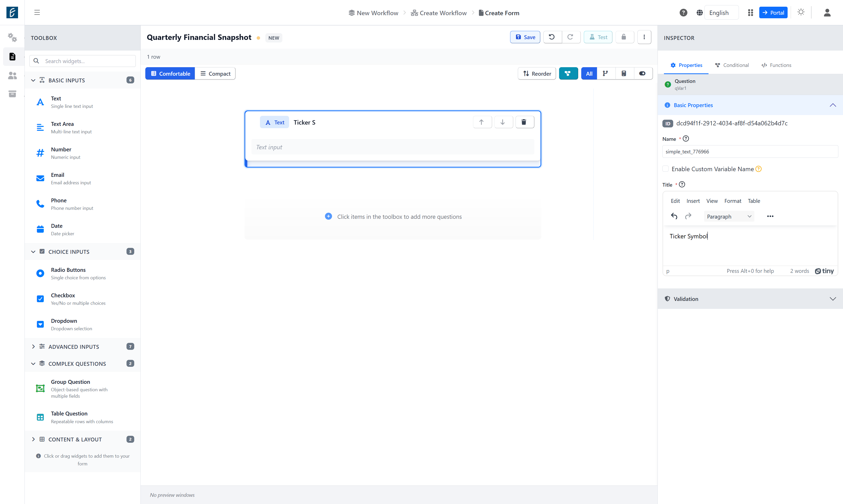
Task: Switch to Compact view density
Action: click(215, 73)
